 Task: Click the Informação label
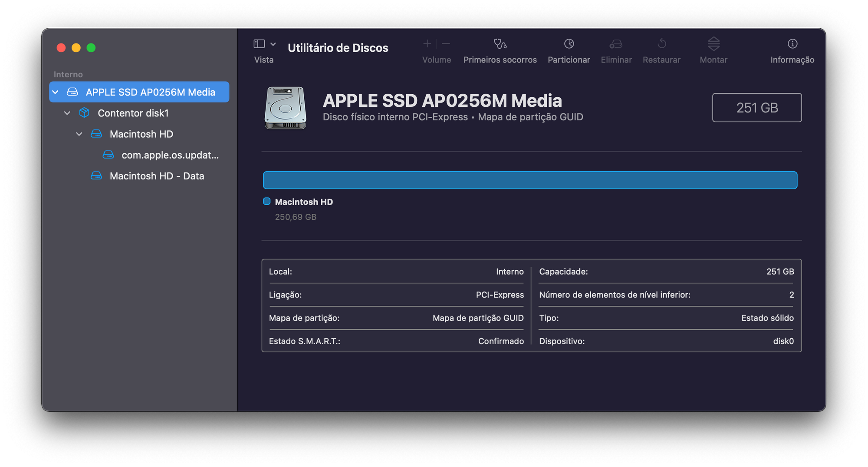792,60
